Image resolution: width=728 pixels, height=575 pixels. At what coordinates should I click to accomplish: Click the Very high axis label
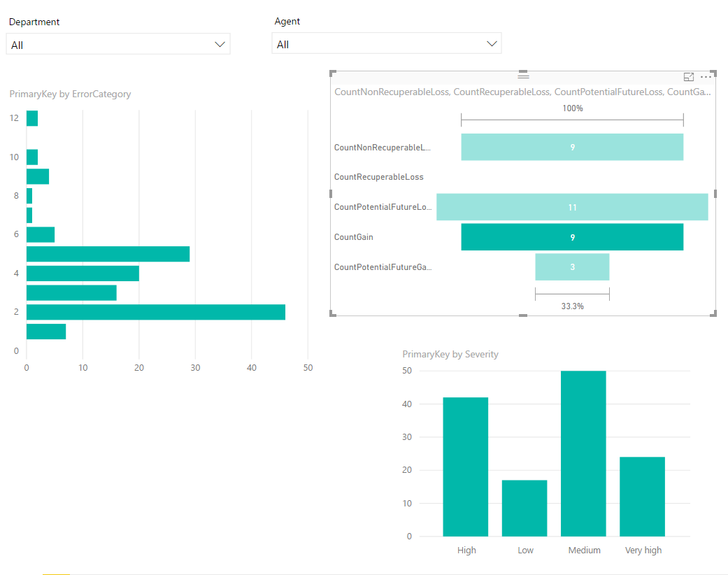643,551
